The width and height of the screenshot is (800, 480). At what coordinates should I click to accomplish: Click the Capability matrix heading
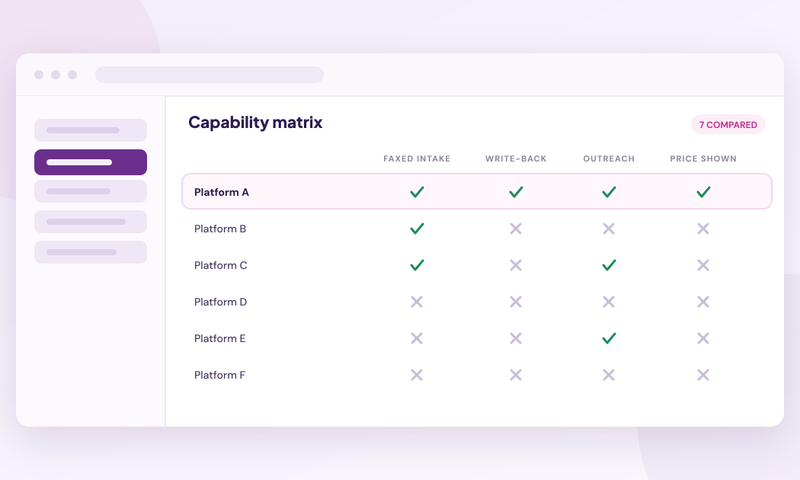pyautogui.click(x=255, y=122)
